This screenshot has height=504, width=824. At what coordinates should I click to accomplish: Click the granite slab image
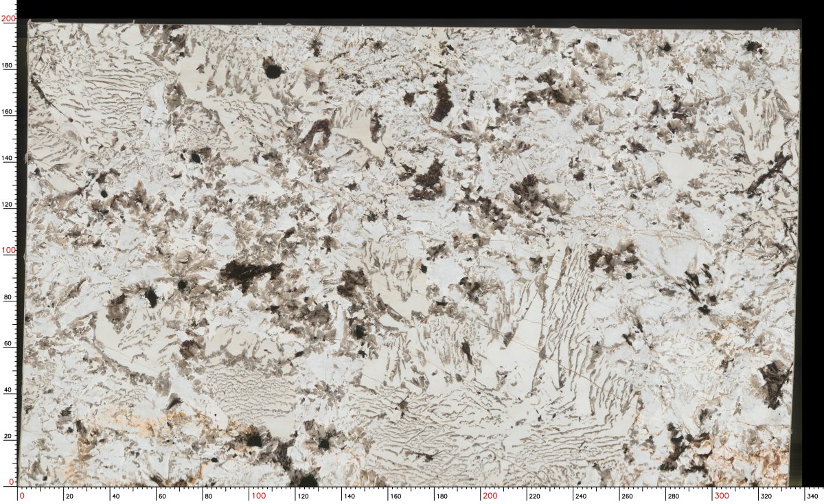tap(411, 253)
